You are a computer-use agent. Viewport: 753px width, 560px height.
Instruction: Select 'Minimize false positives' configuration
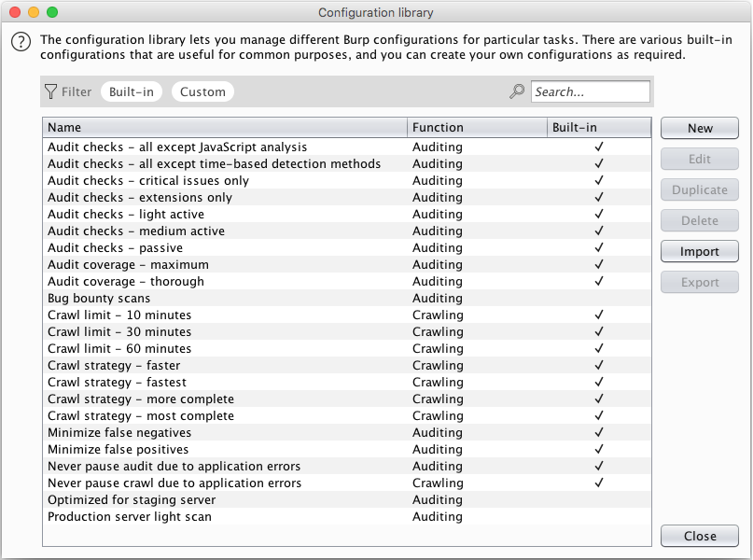(347, 450)
